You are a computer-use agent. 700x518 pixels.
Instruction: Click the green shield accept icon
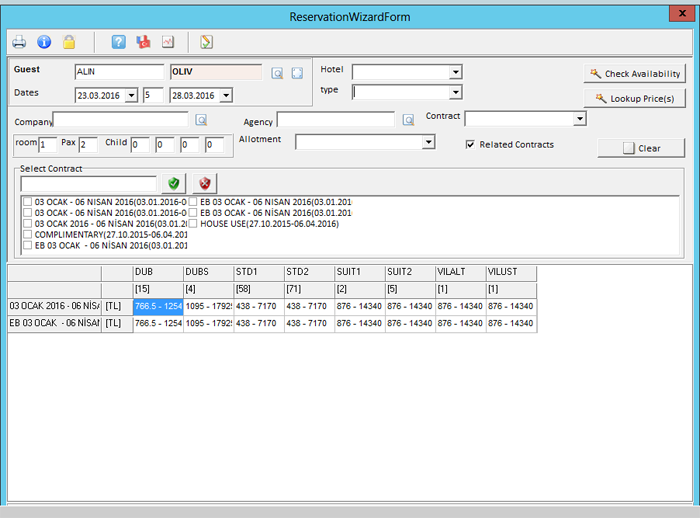pyautogui.click(x=176, y=183)
